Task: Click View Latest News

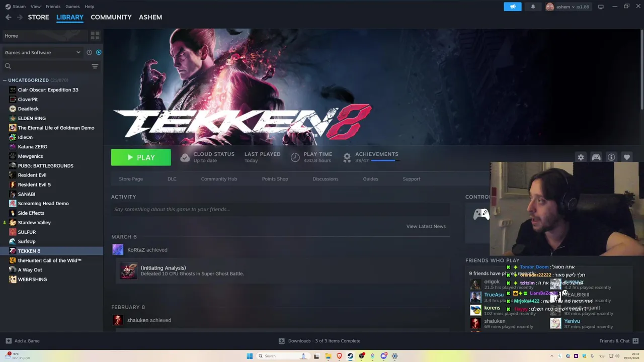Action: pos(426,226)
